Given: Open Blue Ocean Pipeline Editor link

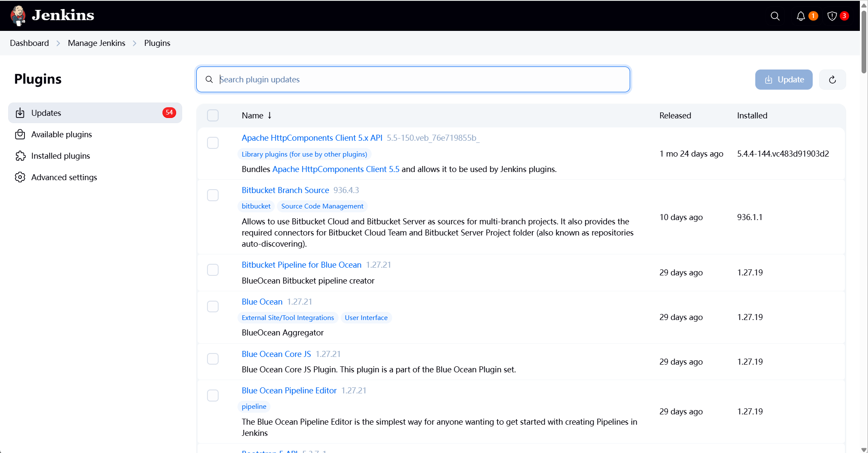Looking at the screenshot, I should point(289,390).
